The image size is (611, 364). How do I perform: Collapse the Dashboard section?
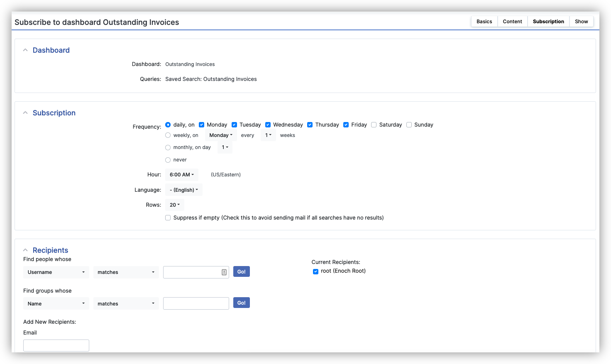(x=25, y=49)
